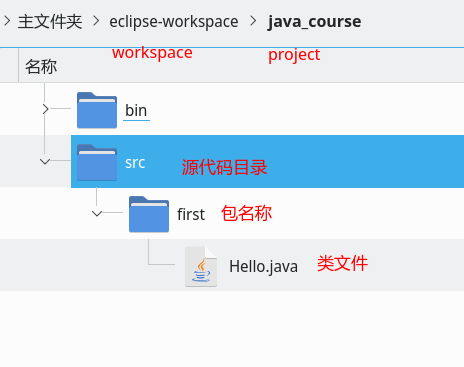Collapse the first folder tree node
The width and height of the screenshot is (464, 367).
[x=97, y=214]
